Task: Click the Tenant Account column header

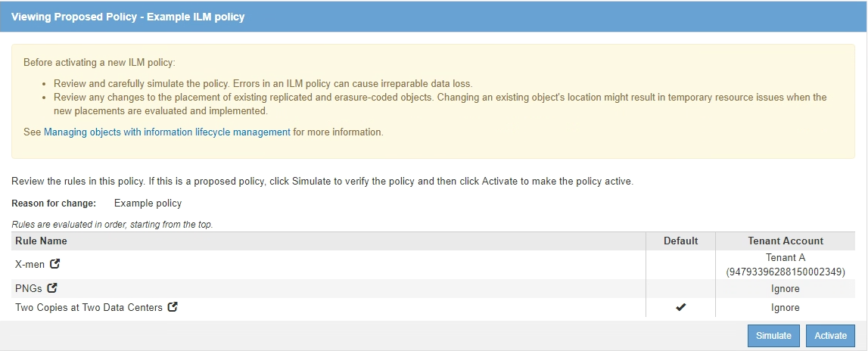Action: [x=785, y=241]
